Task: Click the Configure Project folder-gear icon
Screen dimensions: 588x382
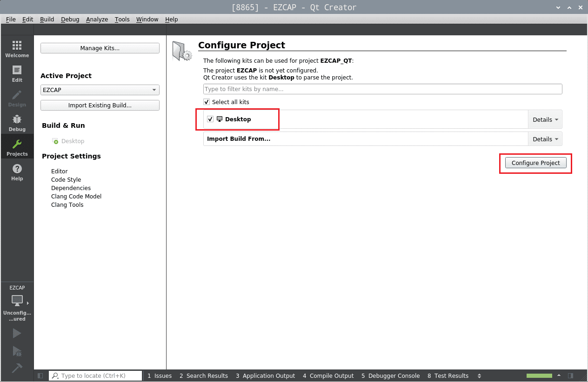Action: pyautogui.click(x=182, y=51)
